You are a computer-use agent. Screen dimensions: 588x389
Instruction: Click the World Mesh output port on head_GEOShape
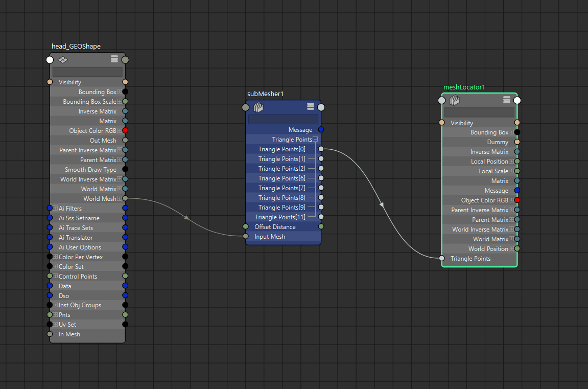click(125, 198)
